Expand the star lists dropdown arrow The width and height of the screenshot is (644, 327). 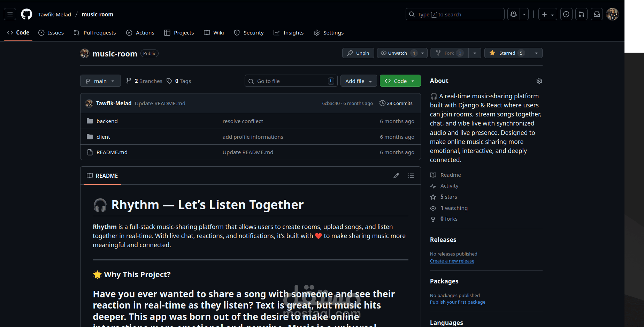click(536, 53)
